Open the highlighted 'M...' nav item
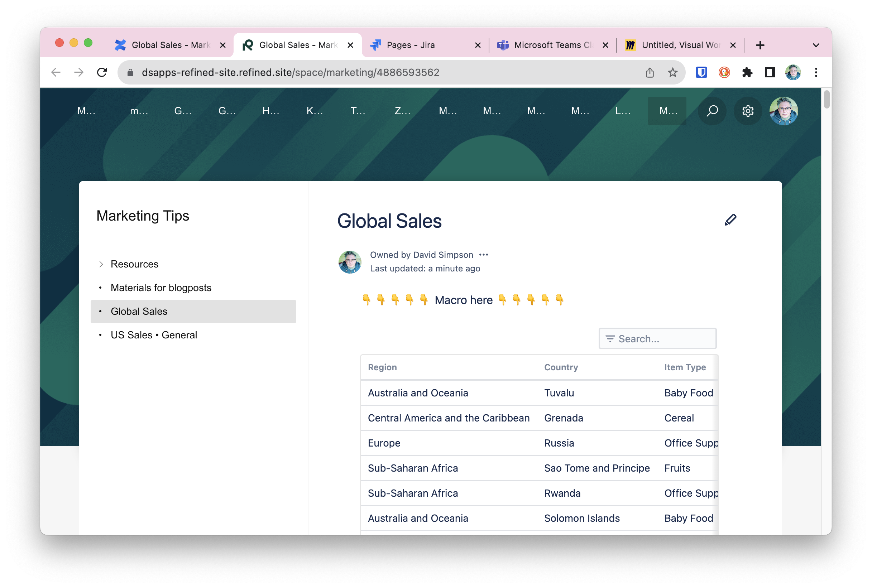 (x=667, y=111)
